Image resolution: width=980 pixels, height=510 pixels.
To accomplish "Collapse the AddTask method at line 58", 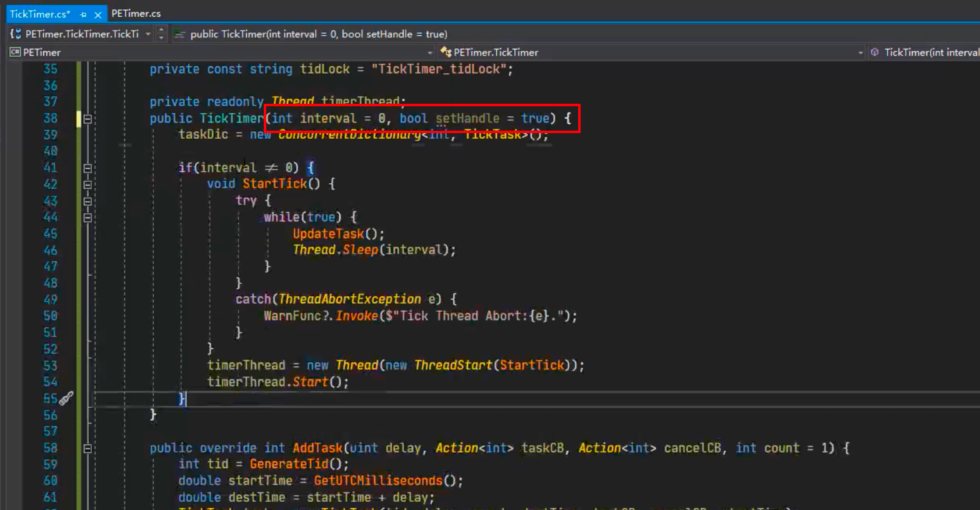I will coord(87,448).
